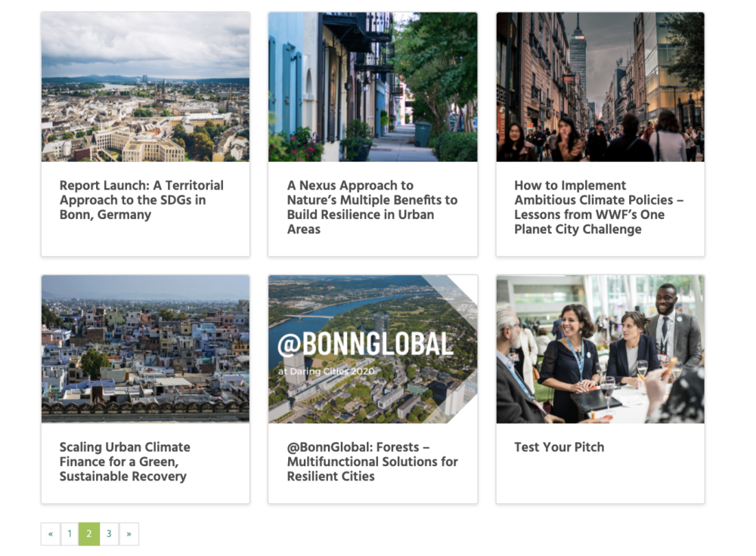This screenshot has width=756, height=556.
Task: Open '@BonnGlobal: Forests' article title
Action: point(372,462)
